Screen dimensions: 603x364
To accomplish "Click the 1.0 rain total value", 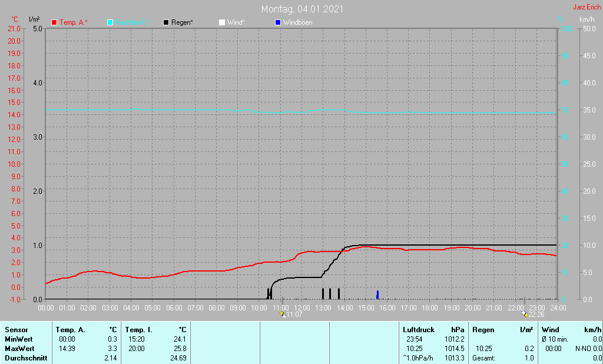I will tap(529, 358).
